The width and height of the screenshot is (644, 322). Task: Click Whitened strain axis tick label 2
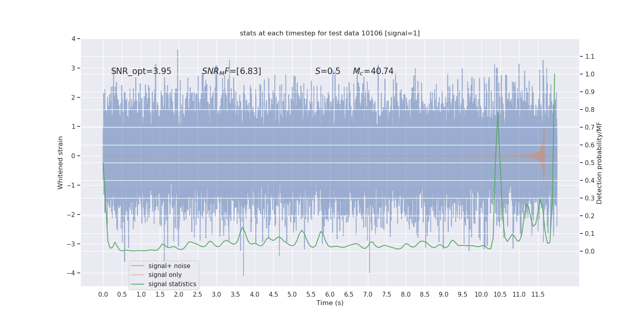(73, 97)
